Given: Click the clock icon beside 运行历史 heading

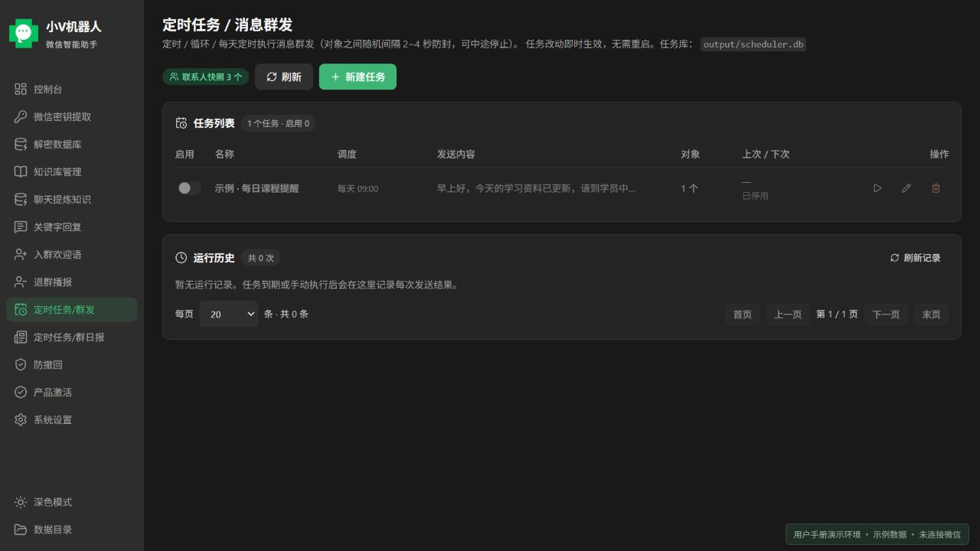Looking at the screenshot, I should 181,258.
